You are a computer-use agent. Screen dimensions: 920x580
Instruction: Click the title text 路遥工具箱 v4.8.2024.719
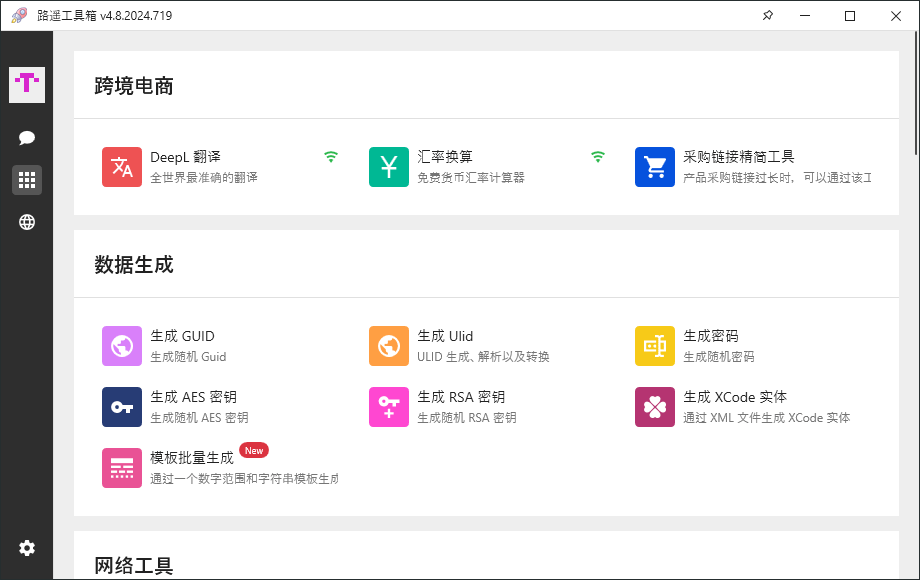[x=104, y=16]
